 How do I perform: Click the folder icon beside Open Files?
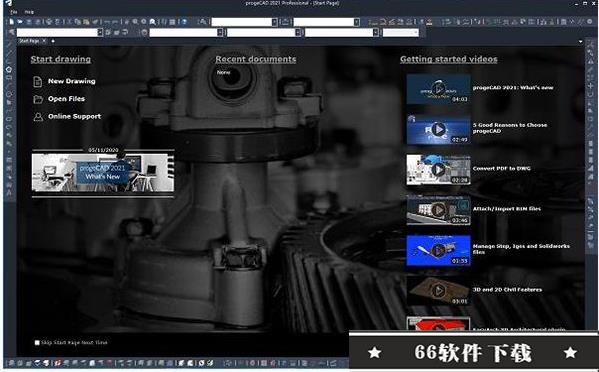coord(38,99)
